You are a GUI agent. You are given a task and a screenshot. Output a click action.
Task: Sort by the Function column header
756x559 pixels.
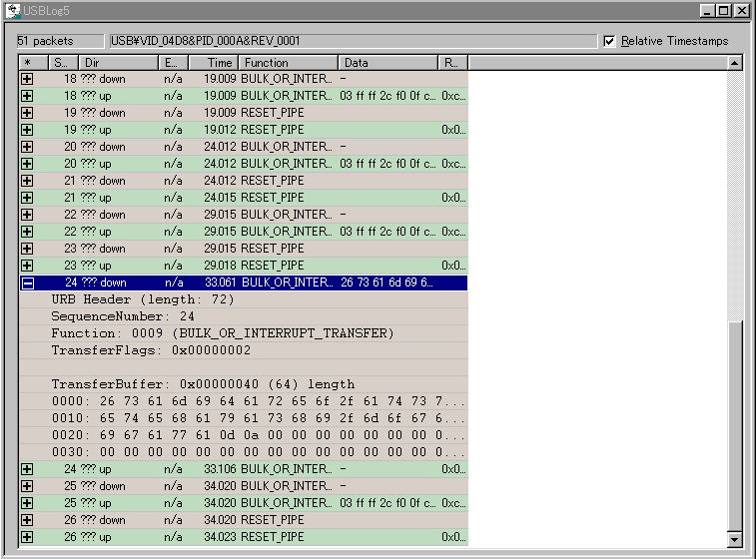[x=289, y=63]
